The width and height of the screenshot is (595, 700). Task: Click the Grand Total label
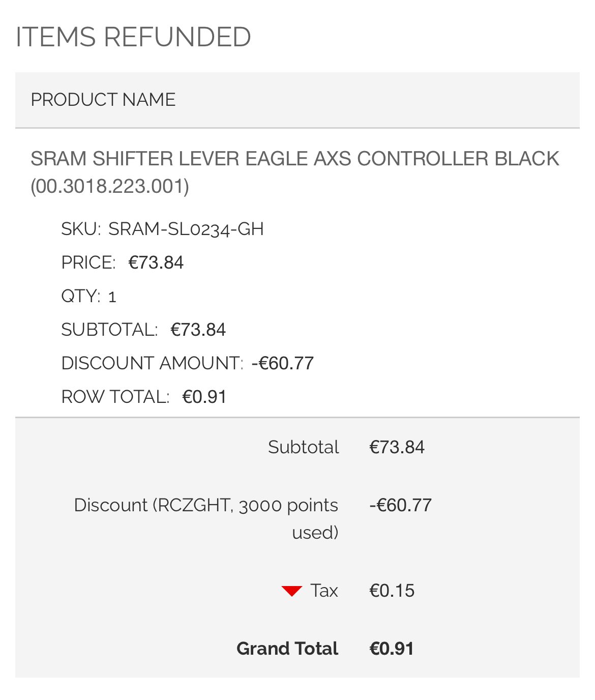[x=287, y=649]
